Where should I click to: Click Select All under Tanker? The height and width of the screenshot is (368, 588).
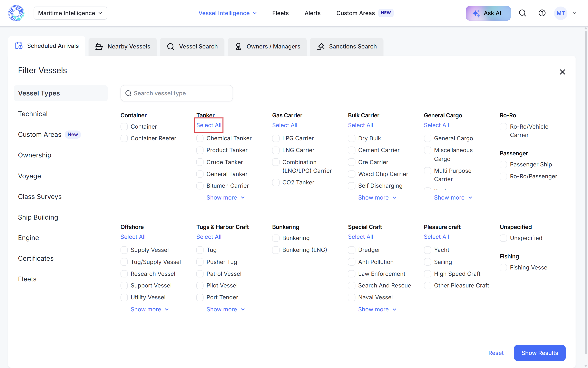(x=209, y=125)
